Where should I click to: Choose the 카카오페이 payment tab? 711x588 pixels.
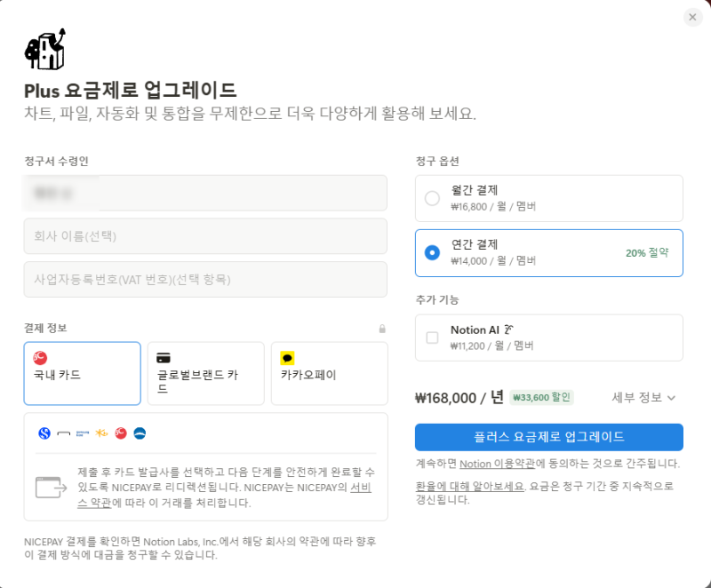(x=329, y=373)
